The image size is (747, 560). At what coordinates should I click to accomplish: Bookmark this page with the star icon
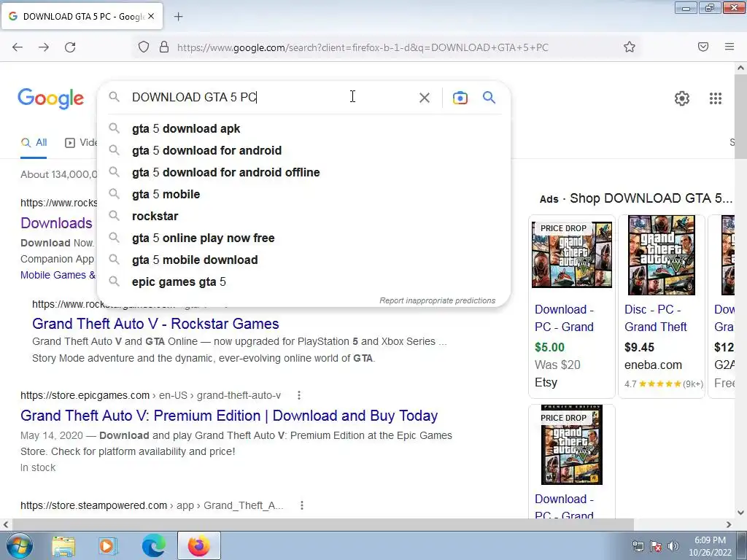click(630, 47)
